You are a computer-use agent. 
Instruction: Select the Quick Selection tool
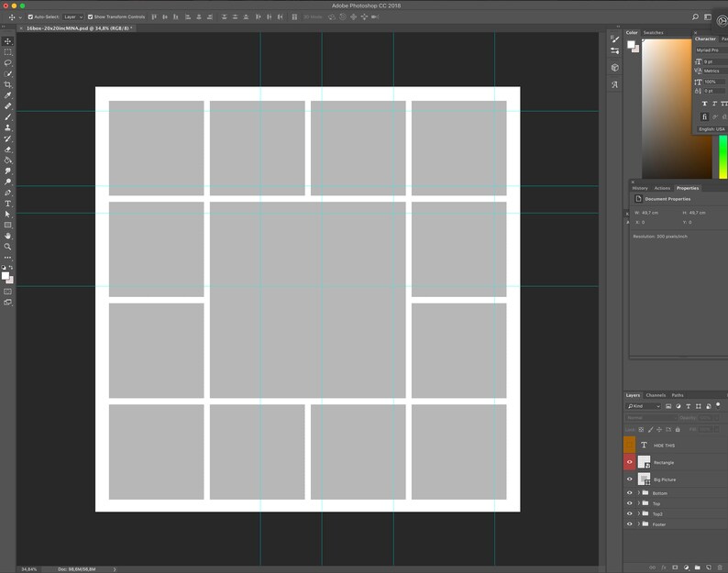point(8,74)
